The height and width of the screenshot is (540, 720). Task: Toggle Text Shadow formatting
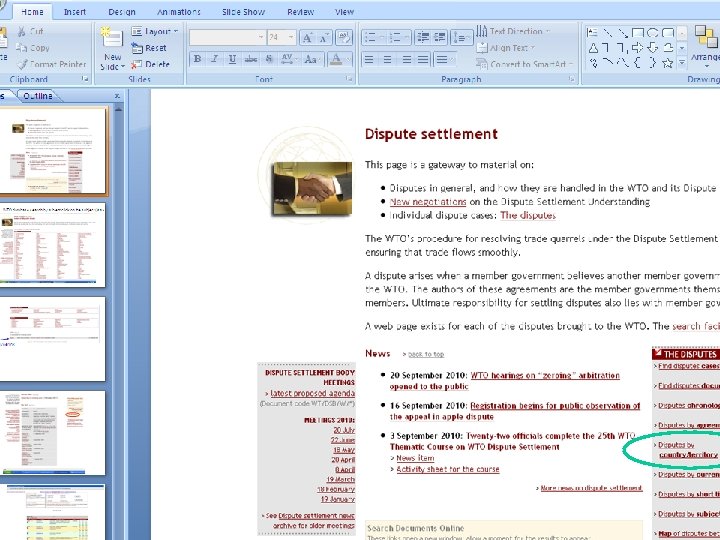pos(269,59)
